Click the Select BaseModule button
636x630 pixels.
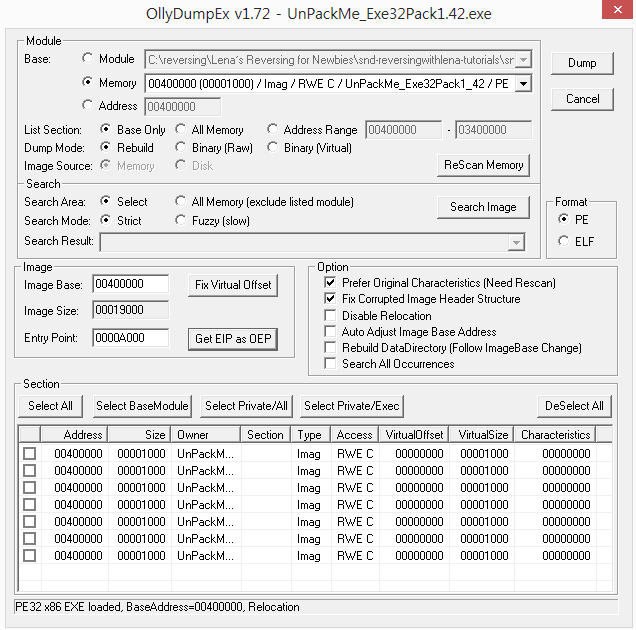tap(142, 406)
